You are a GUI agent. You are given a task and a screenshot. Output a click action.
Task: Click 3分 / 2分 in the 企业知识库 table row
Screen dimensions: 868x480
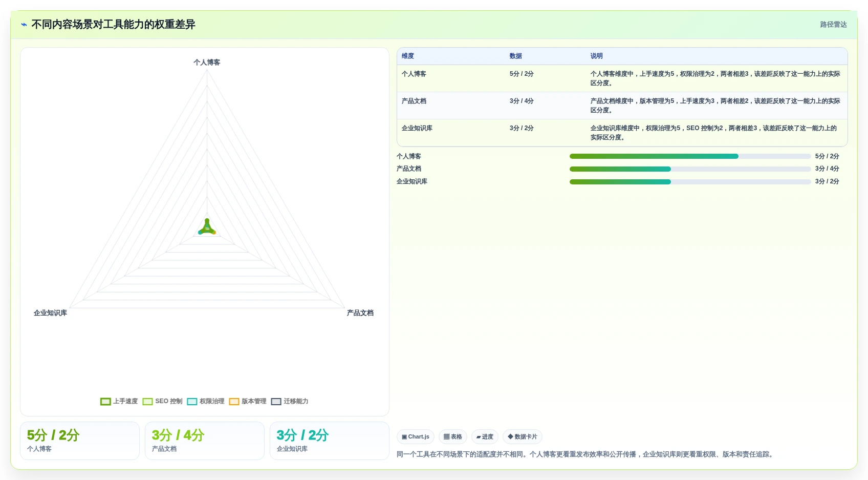[x=522, y=129]
